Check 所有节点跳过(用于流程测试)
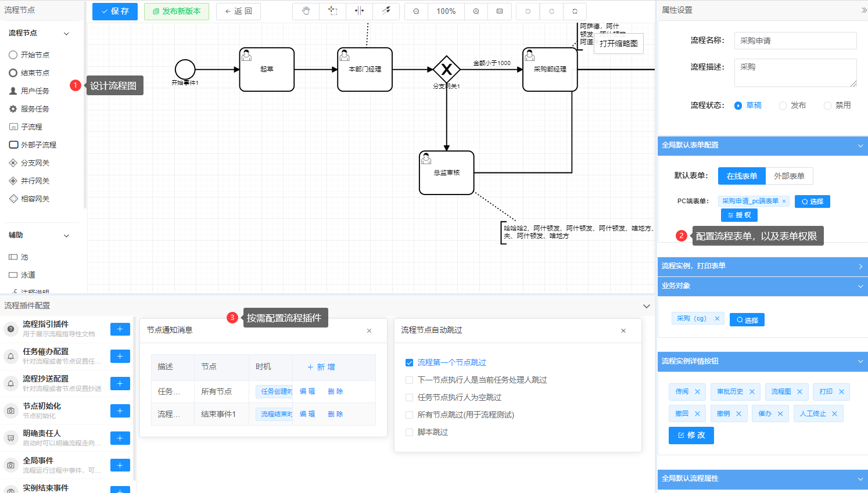Image resolution: width=868 pixels, height=493 pixels. [x=409, y=415]
